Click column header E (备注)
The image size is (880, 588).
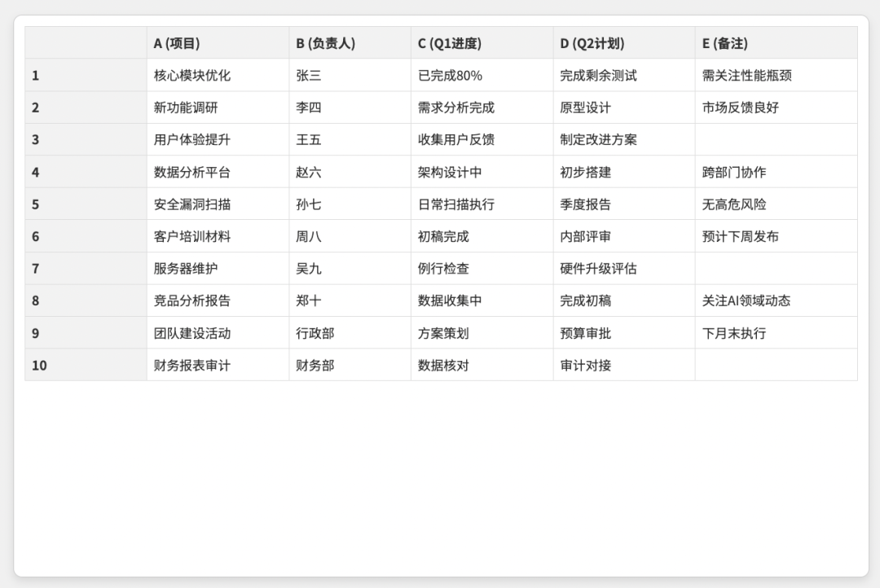coord(777,43)
